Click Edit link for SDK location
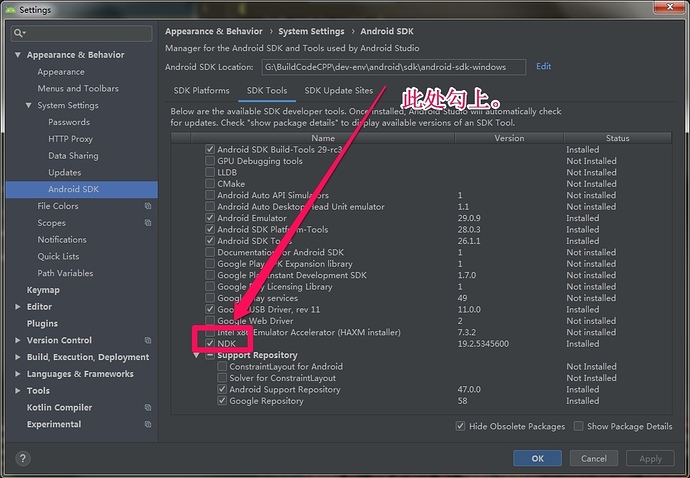 point(543,66)
